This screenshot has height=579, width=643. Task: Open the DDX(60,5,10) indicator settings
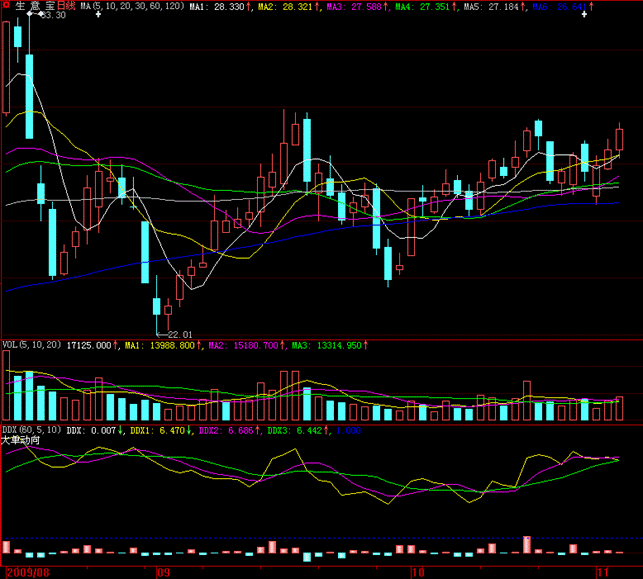[31, 430]
